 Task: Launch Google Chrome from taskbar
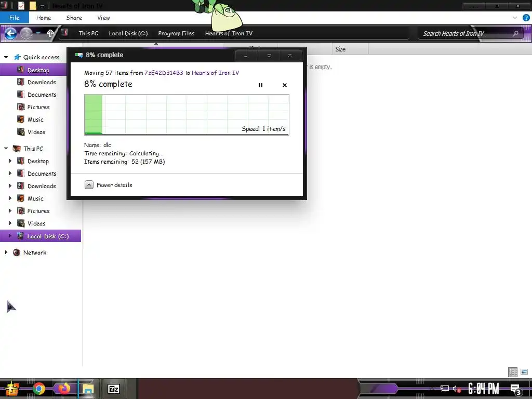pos(38,389)
